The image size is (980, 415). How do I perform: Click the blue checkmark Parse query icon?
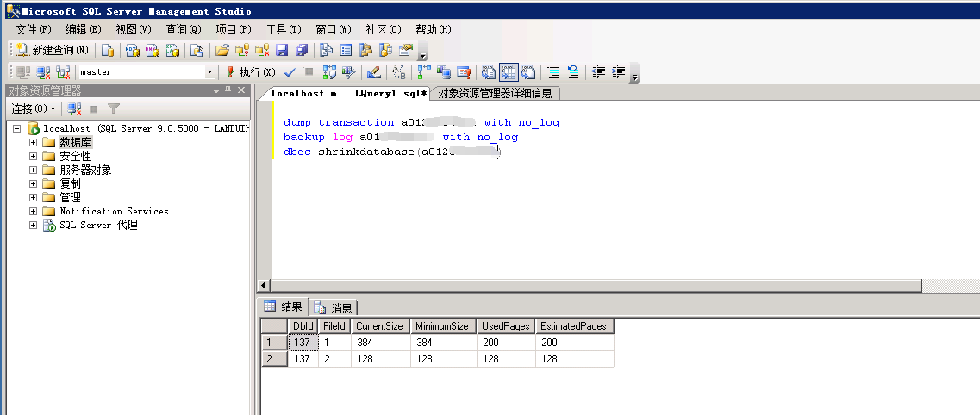coord(290,72)
